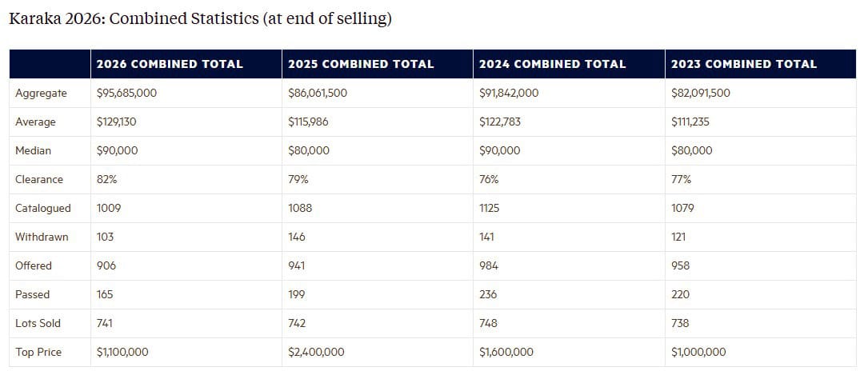Click the '2023 Combined Total' column header
The height and width of the screenshot is (383, 868).
[x=744, y=64]
